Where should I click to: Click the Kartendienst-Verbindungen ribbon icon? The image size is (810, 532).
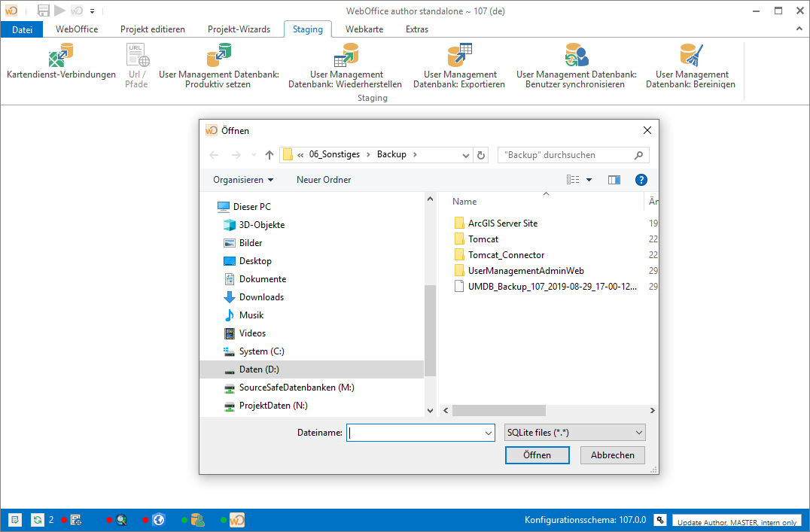coord(61,56)
